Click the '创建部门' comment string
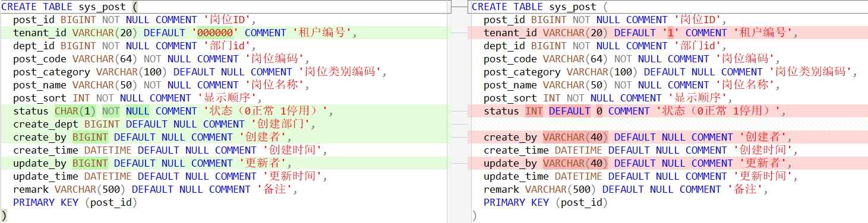 [280, 124]
